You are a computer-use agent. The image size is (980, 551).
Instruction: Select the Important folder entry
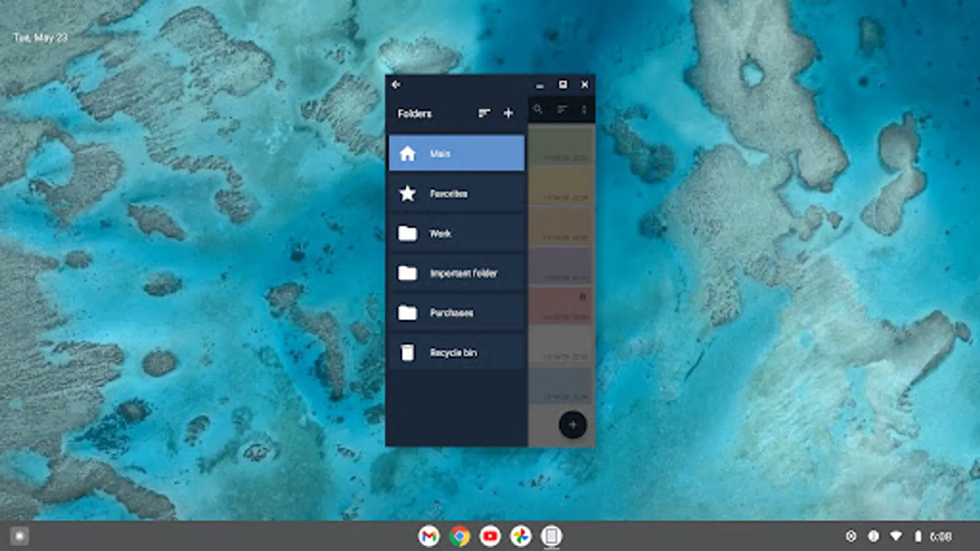(x=456, y=273)
